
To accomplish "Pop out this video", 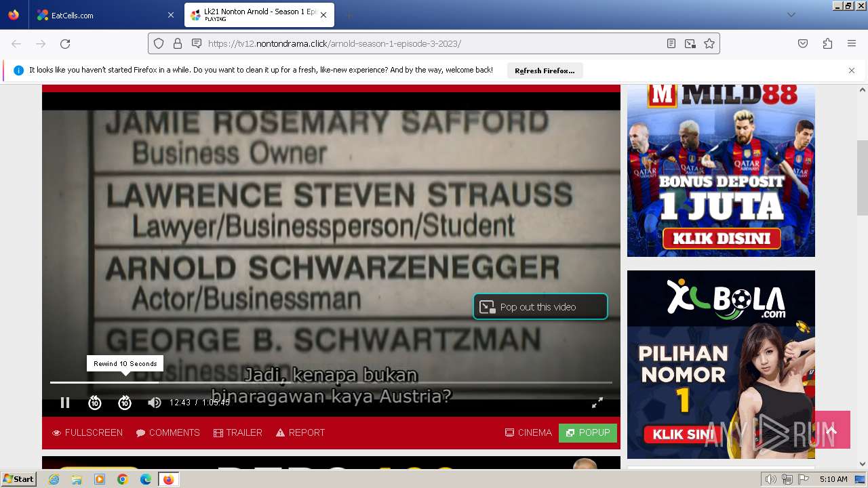I will [x=540, y=306].
